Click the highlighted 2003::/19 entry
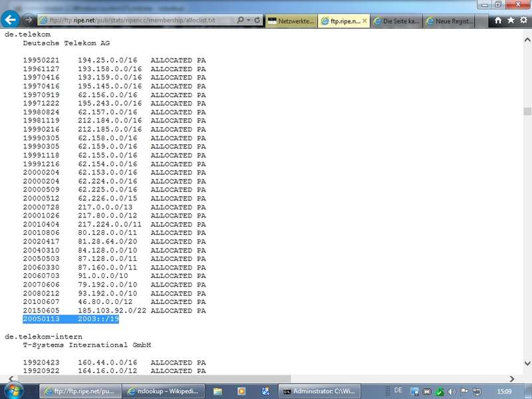The width and height of the screenshot is (532, 399). (98, 319)
